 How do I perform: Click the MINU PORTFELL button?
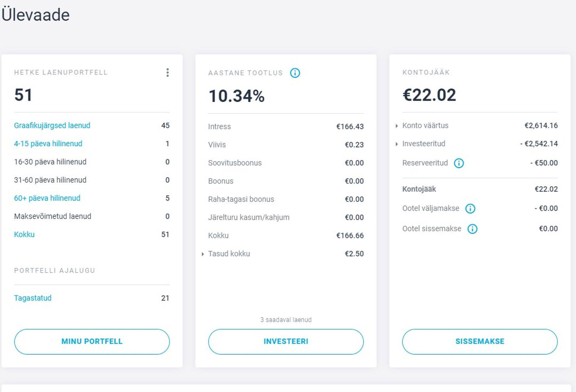(x=92, y=341)
